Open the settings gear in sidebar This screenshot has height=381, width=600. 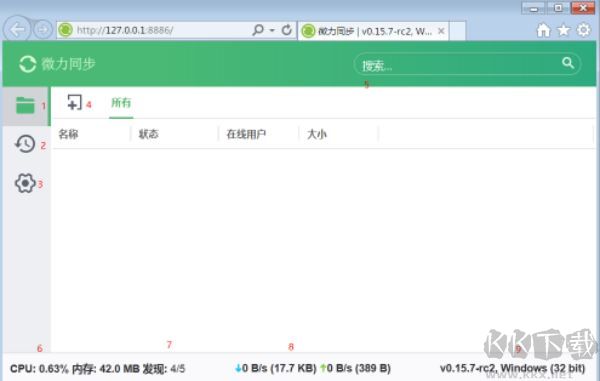coord(25,183)
